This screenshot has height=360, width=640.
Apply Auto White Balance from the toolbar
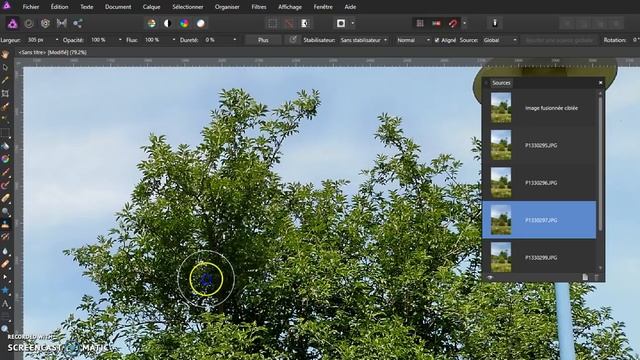coord(200,23)
